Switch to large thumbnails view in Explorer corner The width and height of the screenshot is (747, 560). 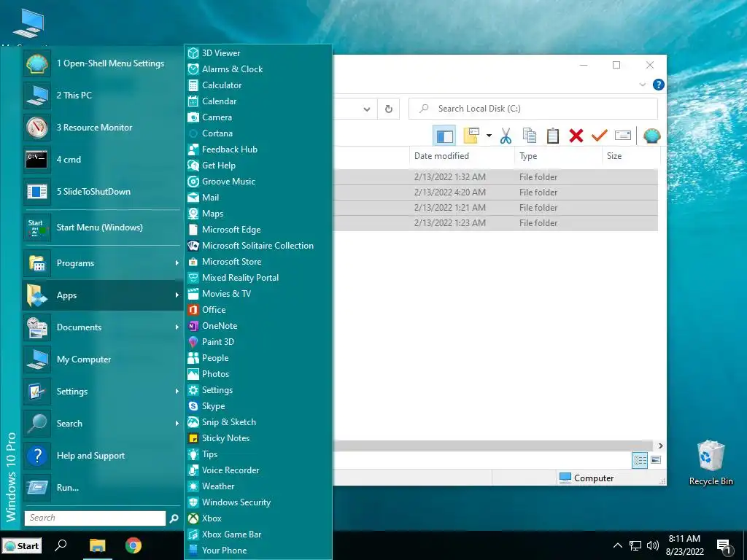coord(656,460)
